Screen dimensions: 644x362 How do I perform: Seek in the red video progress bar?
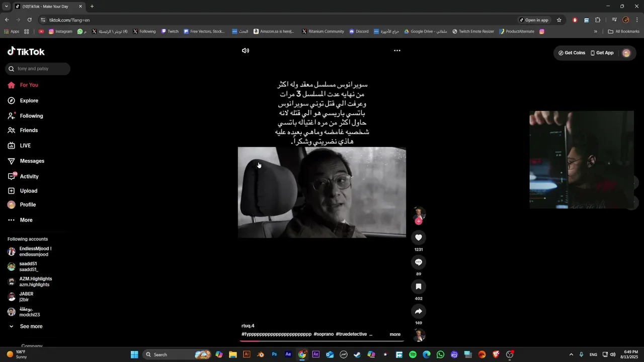322,341
